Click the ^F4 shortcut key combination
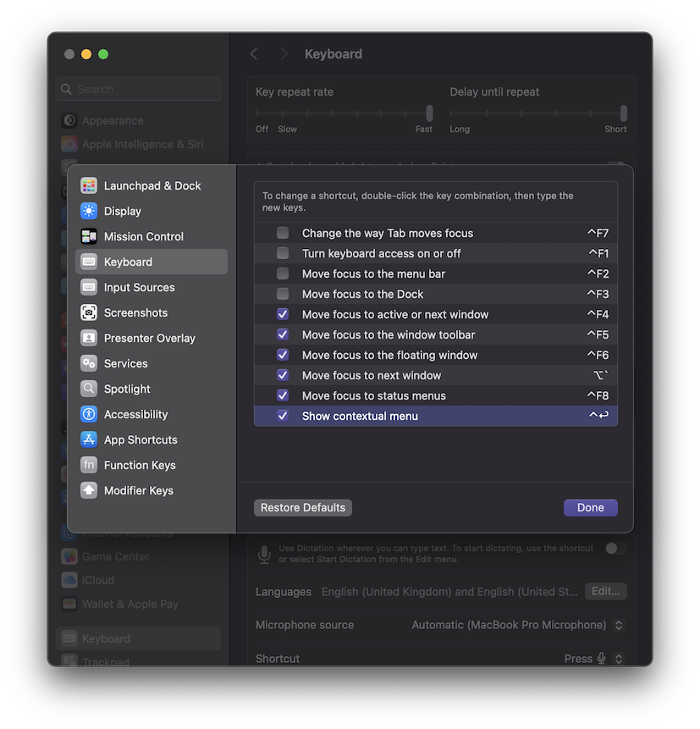This screenshot has width=700, height=729. (598, 314)
